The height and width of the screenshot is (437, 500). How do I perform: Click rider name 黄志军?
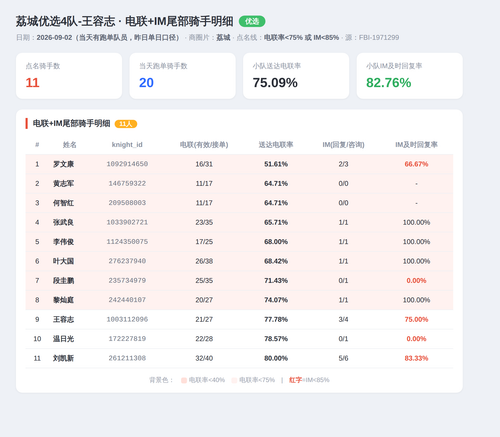(63, 183)
